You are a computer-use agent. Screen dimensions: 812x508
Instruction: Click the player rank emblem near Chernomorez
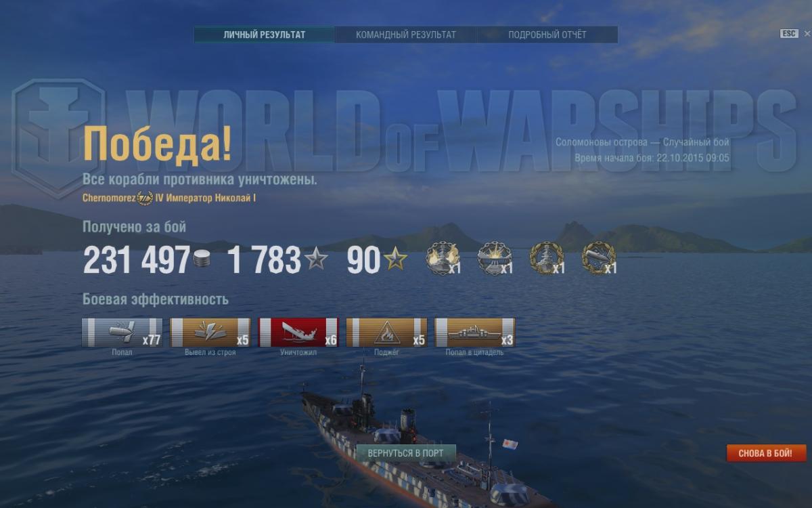tap(144, 198)
